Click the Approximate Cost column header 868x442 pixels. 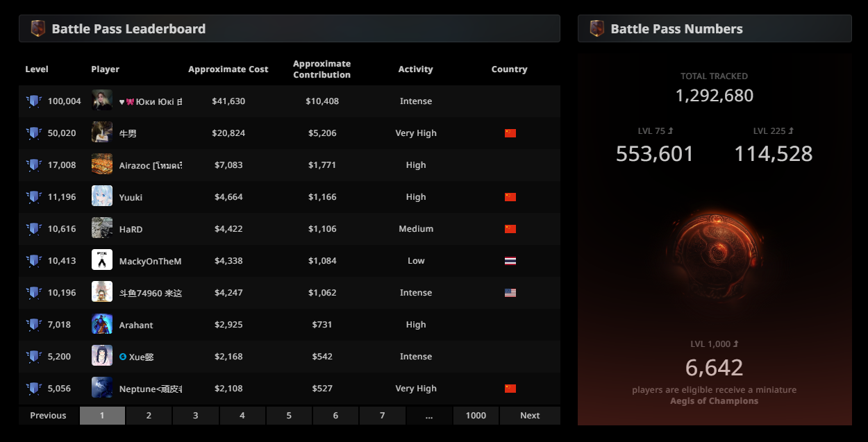coord(228,69)
